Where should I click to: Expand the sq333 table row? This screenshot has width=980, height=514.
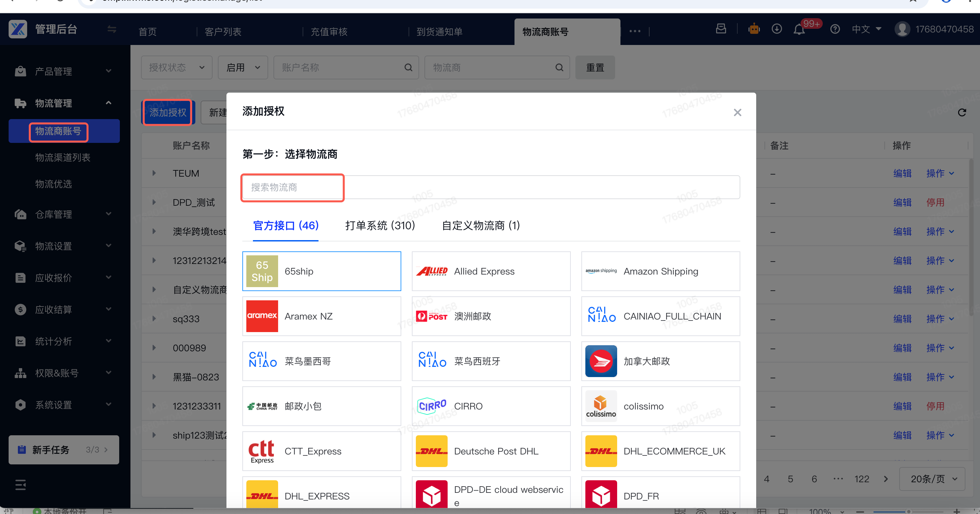[154, 319]
